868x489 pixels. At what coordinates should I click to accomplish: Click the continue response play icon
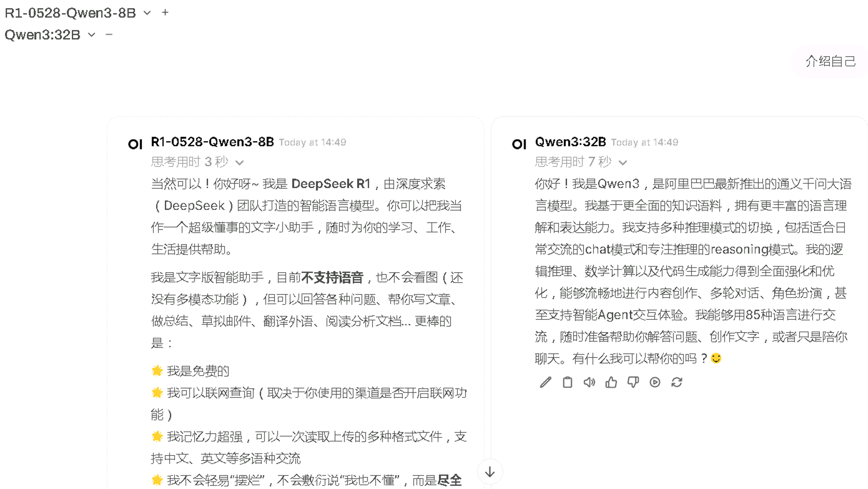tap(655, 382)
